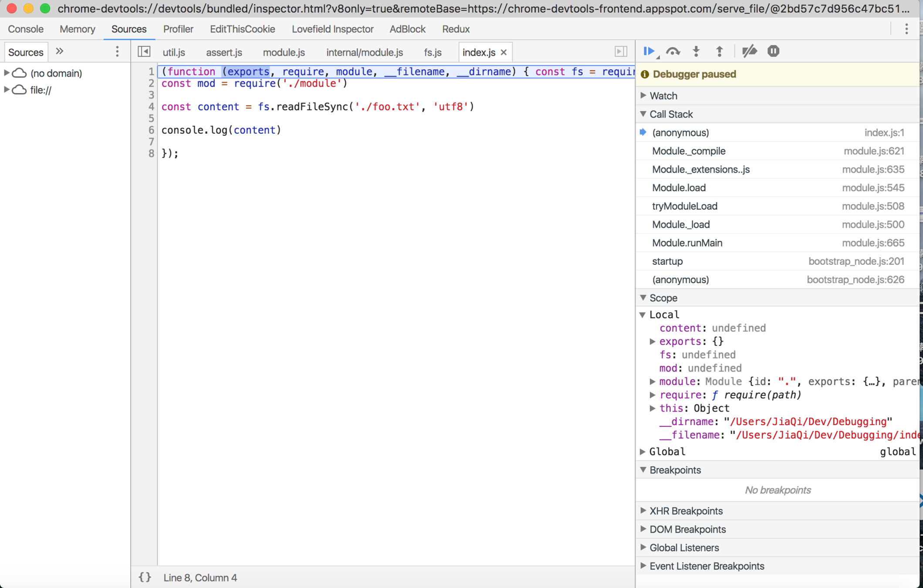Screen dimensions: 923x588
Task: Toggle pause on exceptions button
Action: (773, 51)
